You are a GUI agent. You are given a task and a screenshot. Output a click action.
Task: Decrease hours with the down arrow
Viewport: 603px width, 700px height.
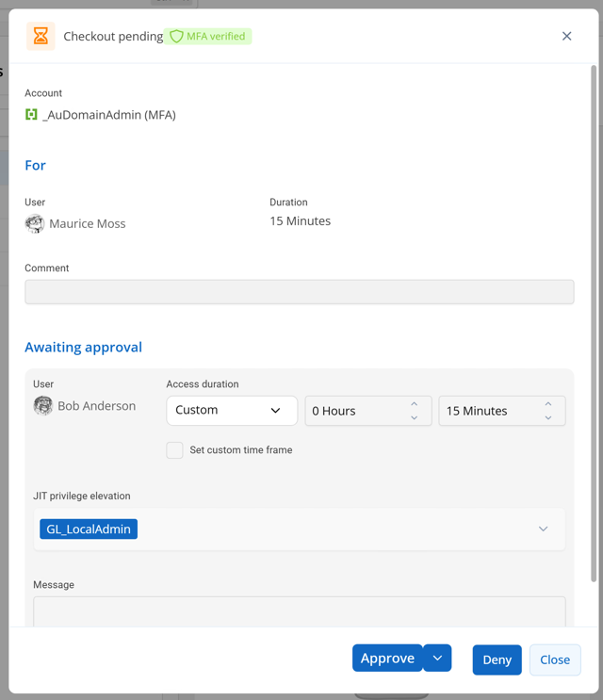[415, 418]
